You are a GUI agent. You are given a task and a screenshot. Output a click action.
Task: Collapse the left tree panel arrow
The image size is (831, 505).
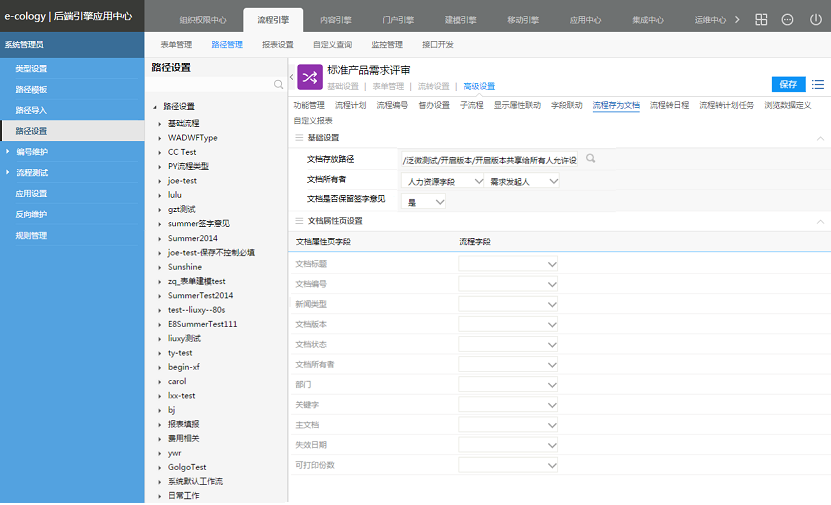point(291,77)
